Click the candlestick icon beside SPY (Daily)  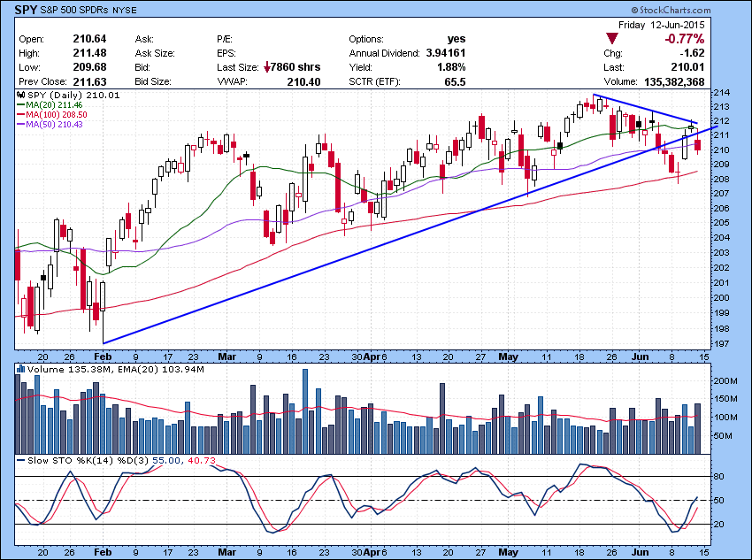coord(21,95)
